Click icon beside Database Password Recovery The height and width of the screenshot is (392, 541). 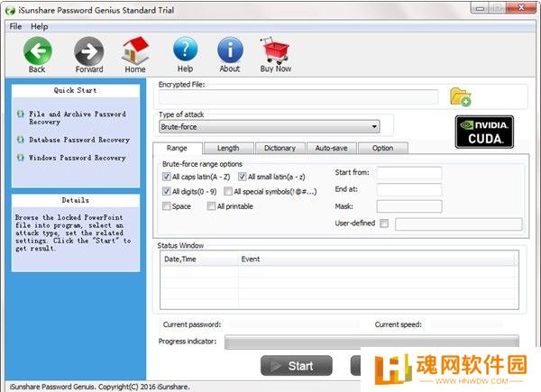[21, 140]
